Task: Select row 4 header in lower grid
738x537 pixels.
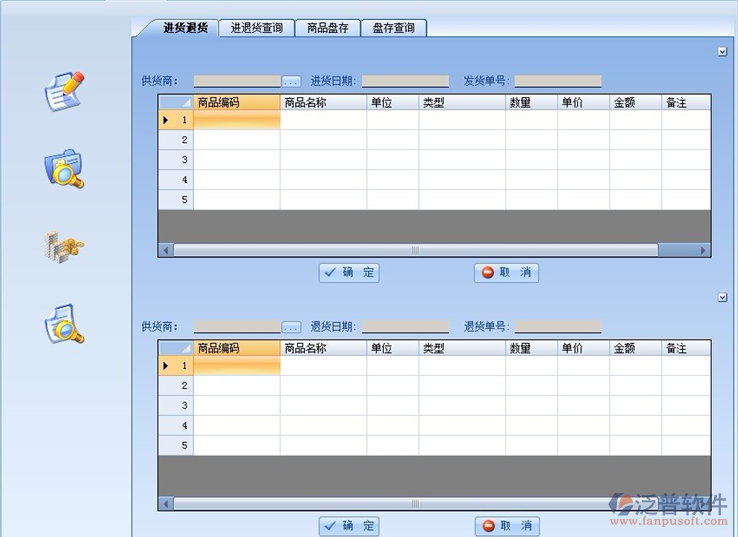Action: pyautogui.click(x=176, y=426)
